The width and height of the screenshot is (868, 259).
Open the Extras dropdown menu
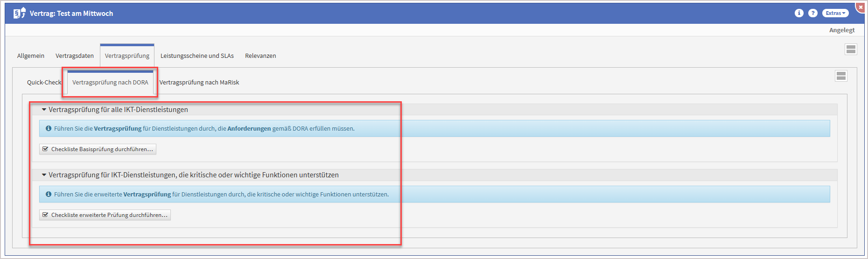[x=835, y=13]
